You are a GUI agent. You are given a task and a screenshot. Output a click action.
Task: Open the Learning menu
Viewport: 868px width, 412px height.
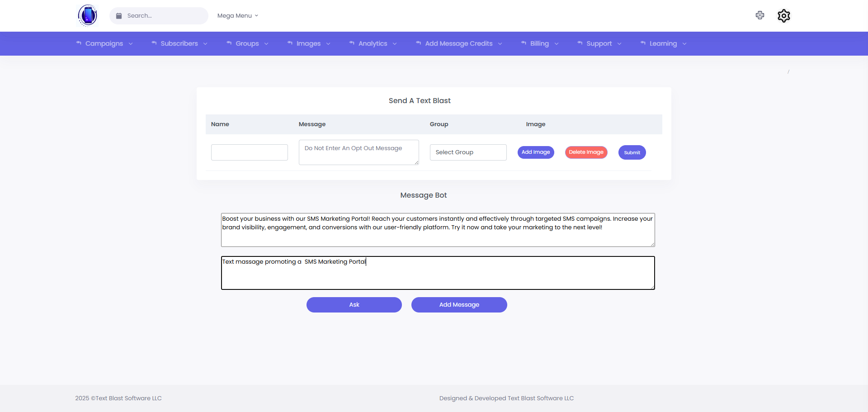click(x=663, y=43)
